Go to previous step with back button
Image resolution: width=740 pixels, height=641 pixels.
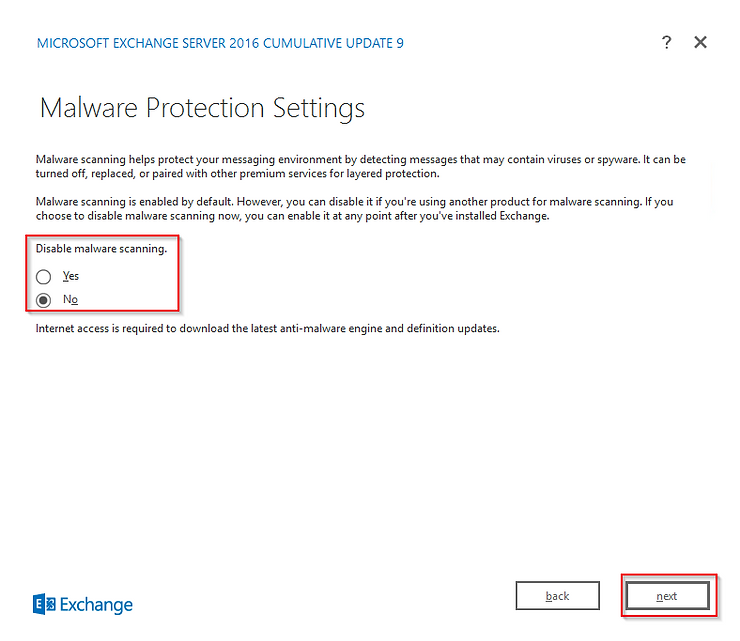pyautogui.click(x=557, y=596)
